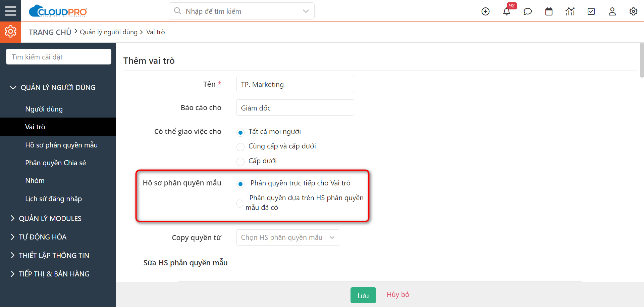The width and height of the screenshot is (644, 307).
Task: Open 'Vai trò' sidebar item
Action: [58, 127]
